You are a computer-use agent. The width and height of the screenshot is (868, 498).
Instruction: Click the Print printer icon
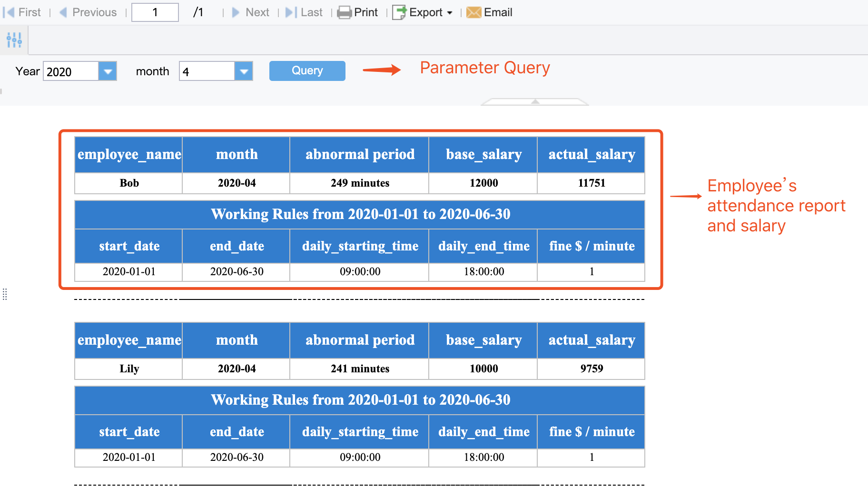344,12
